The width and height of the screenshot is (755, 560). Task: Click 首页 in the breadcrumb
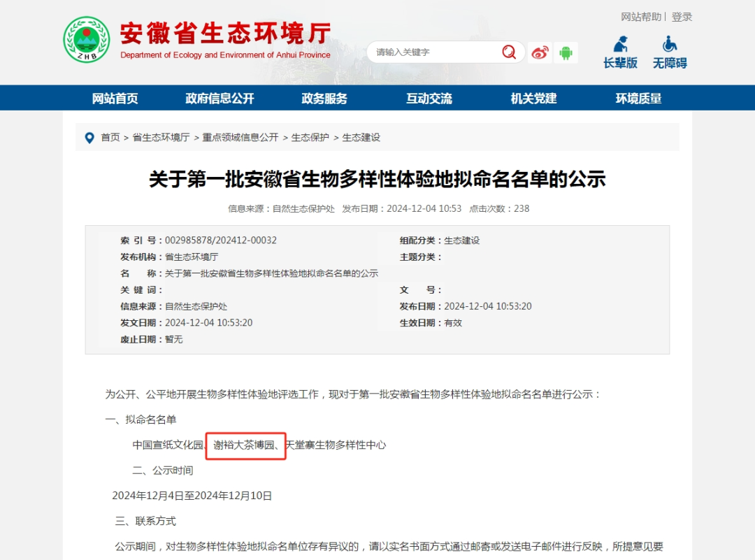[x=110, y=138]
